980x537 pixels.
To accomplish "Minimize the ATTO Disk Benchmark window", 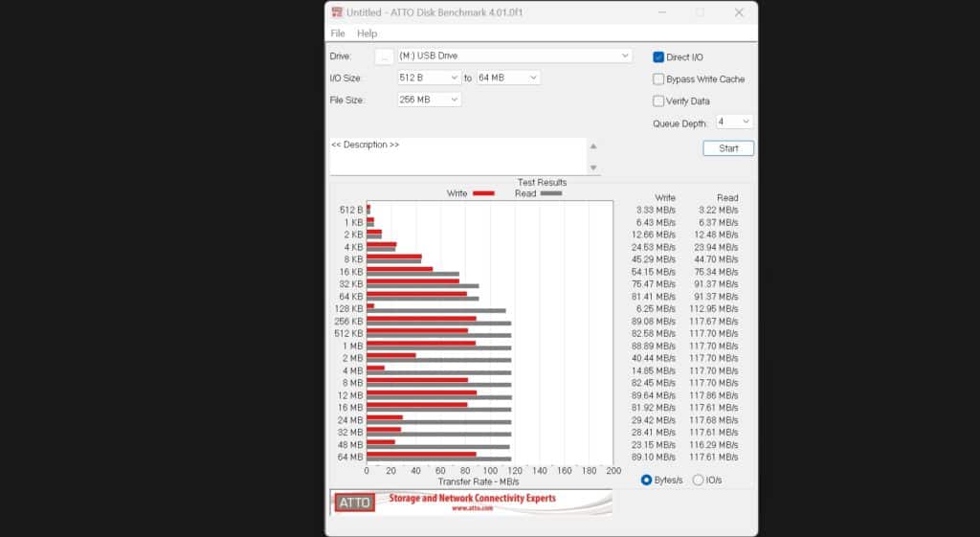I will (662, 12).
